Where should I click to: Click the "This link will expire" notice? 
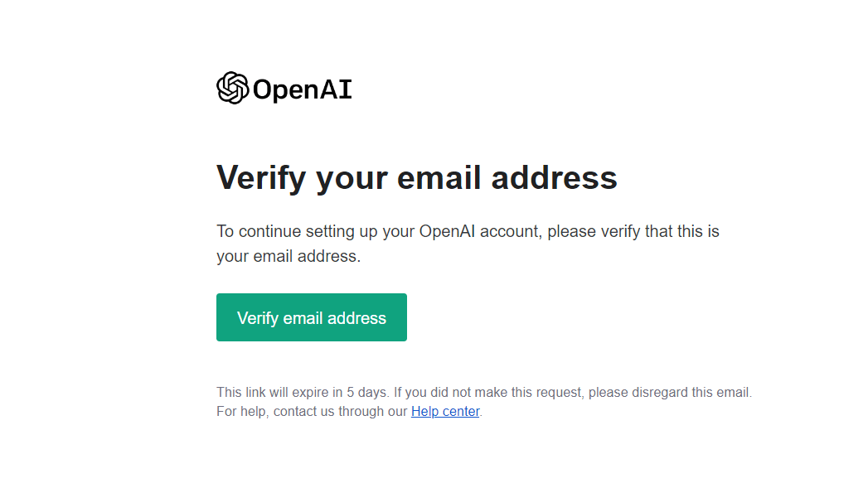tap(484, 392)
